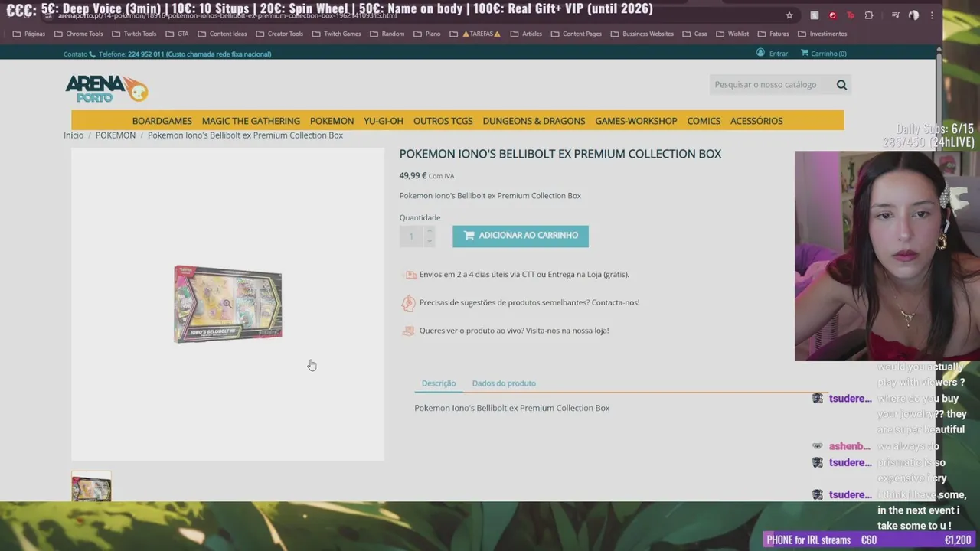Open the POKEMON category menu
The height and width of the screenshot is (551, 980).
(332, 121)
